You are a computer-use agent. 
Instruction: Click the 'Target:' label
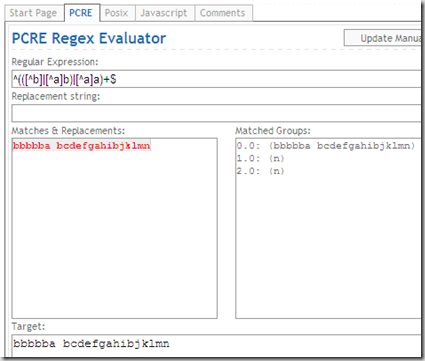pyautogui.click(x=28, y=326)
